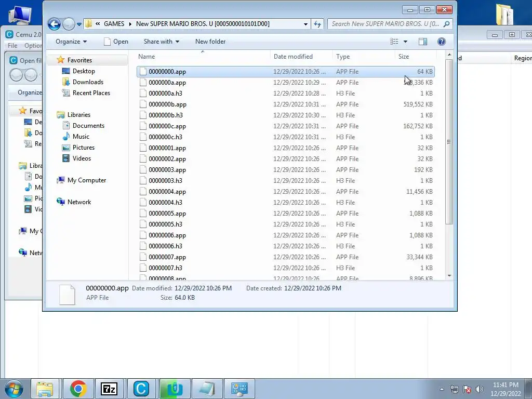This screenshot has height=399, width=532.
Task: Select file 00000007.app
Action: point(286,257)
